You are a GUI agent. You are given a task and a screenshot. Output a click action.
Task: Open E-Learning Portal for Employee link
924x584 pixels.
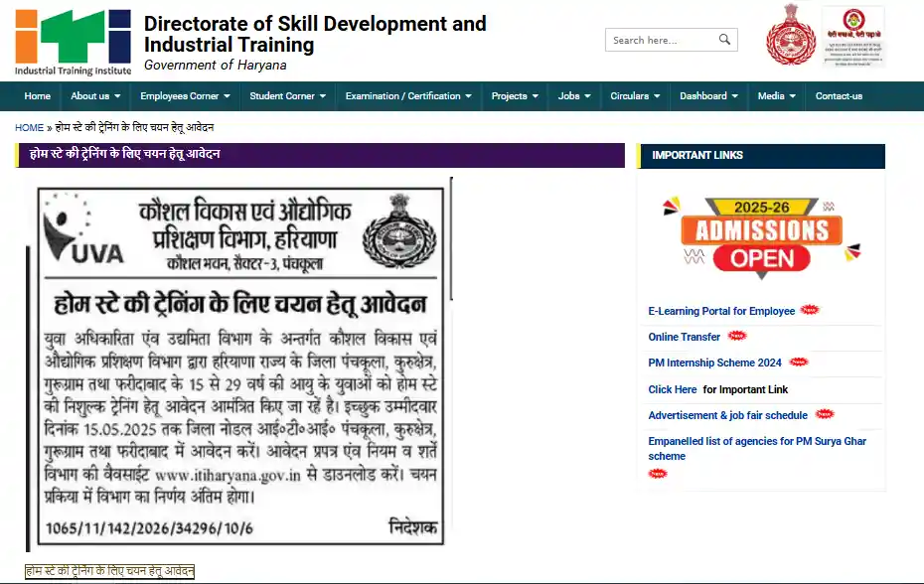(721, 311)
